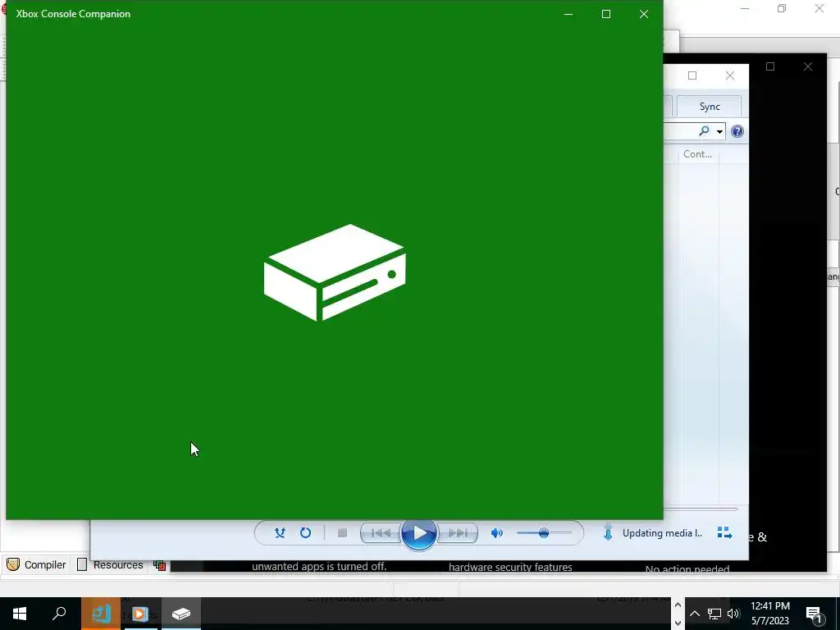Maximize the Xbox Console Companion window
This screenshot has height=630, width=840.
point(606,14)
